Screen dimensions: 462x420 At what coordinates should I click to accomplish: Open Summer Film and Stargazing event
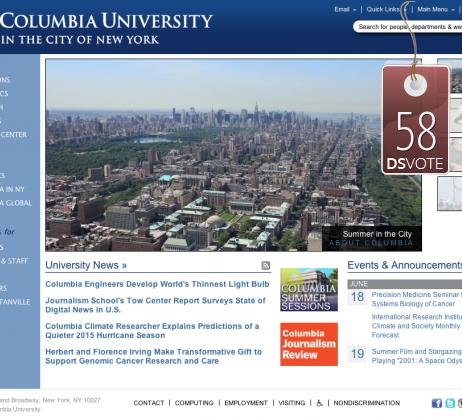pyautogui.click(x=417, y=356)
